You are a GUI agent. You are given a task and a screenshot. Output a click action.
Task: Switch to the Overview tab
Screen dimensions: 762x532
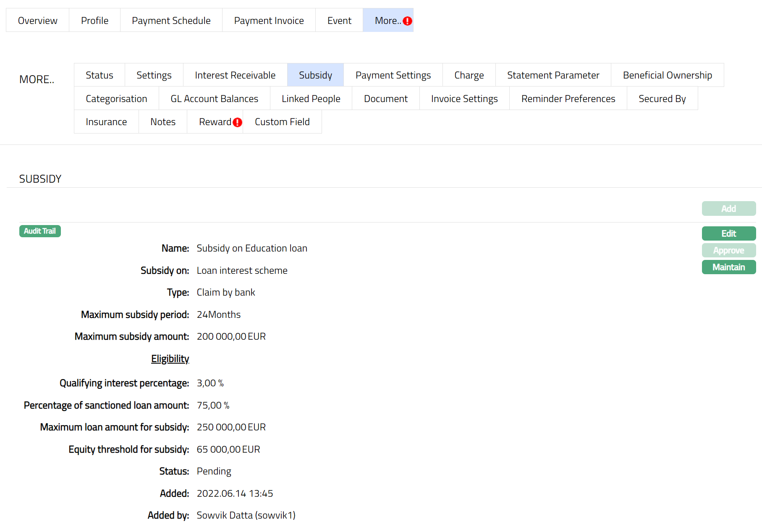(37, 21)
